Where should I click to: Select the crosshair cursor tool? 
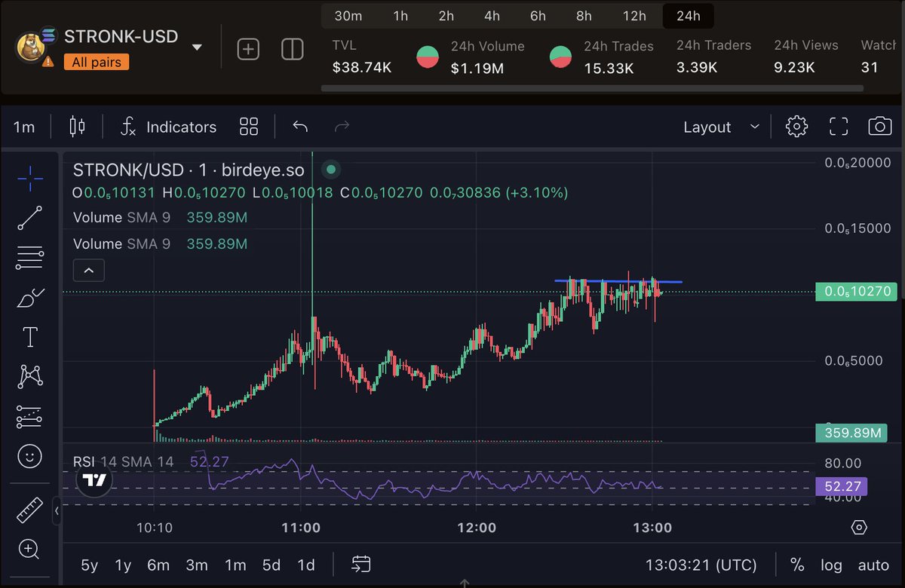(30, 179)
